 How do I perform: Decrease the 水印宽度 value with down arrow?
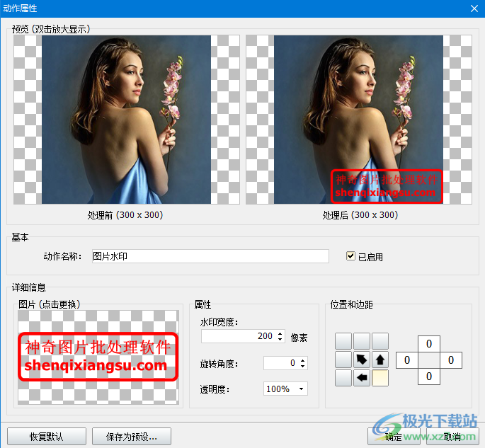click(x=280, y=339)
